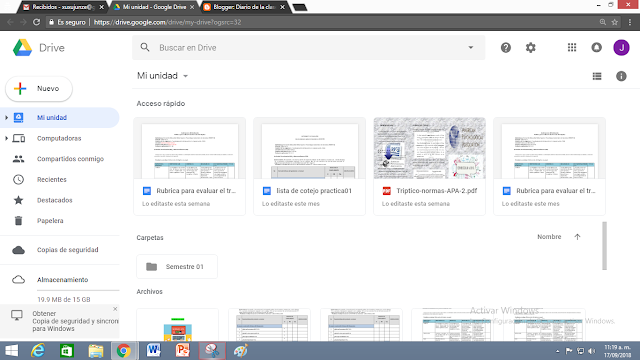Click the Nombre sort label

tap(549, 237)
